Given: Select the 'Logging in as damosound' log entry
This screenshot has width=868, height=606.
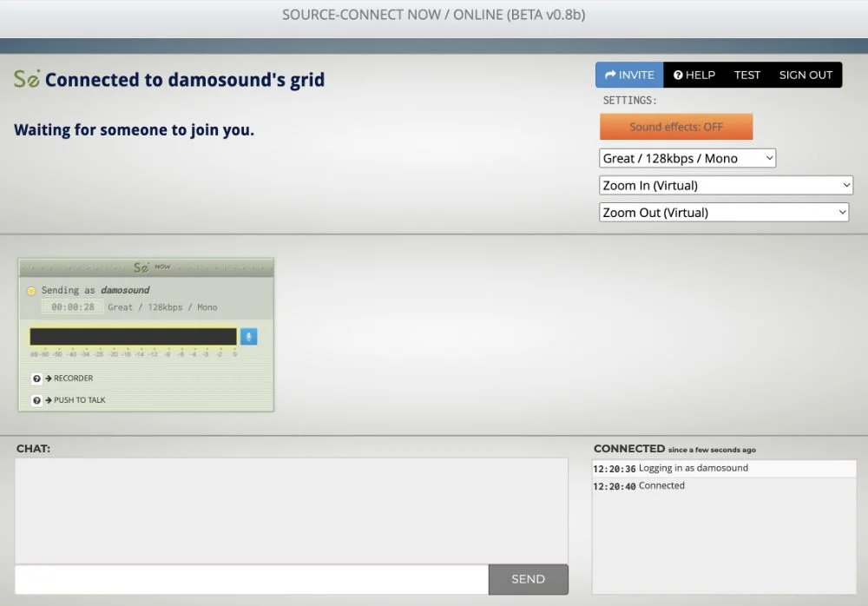Looking at the screenshot, I should click(724, 469).
